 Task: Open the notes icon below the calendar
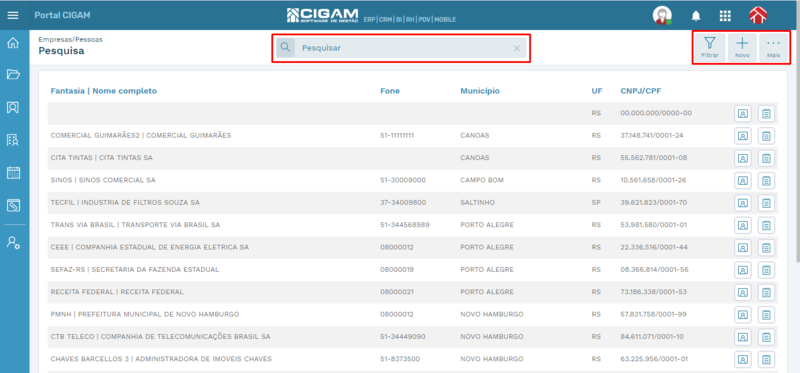[x=13, y=206]
